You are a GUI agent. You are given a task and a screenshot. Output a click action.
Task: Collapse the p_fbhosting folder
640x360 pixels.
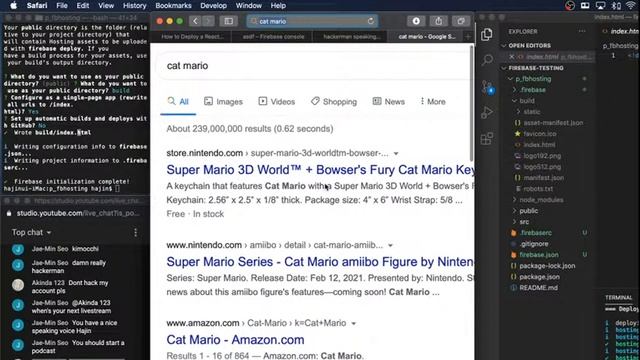pos(511,79)
